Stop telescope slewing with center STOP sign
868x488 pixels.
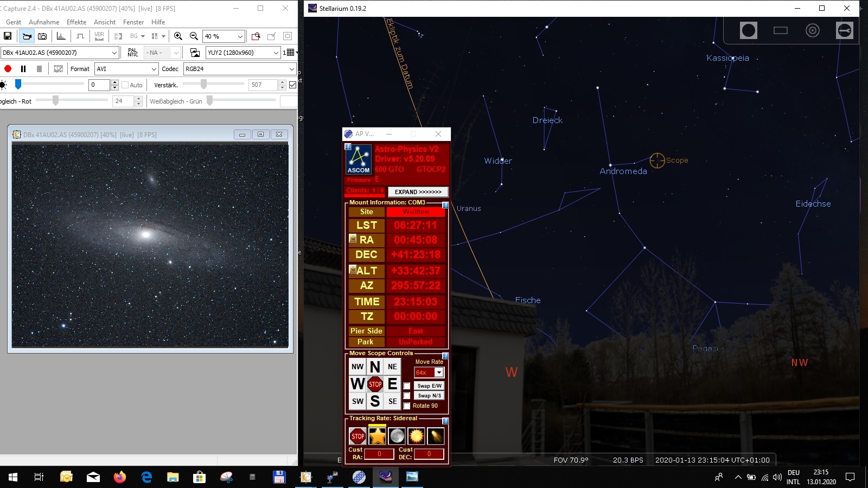[375, 384]
